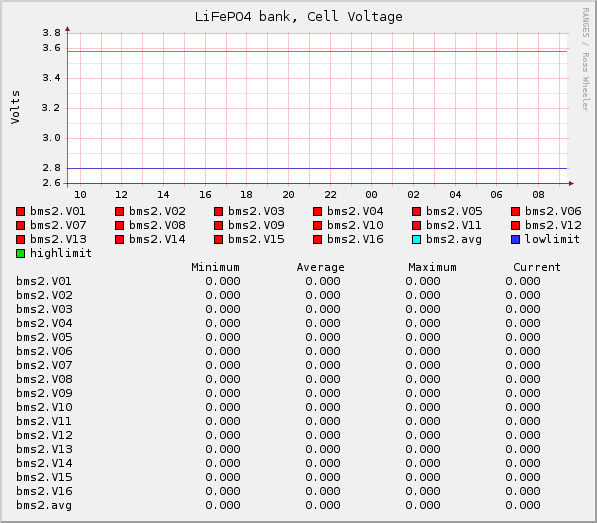Screen dimensions: 597x523
Task: Click the LiFePO4 bank, Cell Voltage title
Action: click(x=298, y=17)
